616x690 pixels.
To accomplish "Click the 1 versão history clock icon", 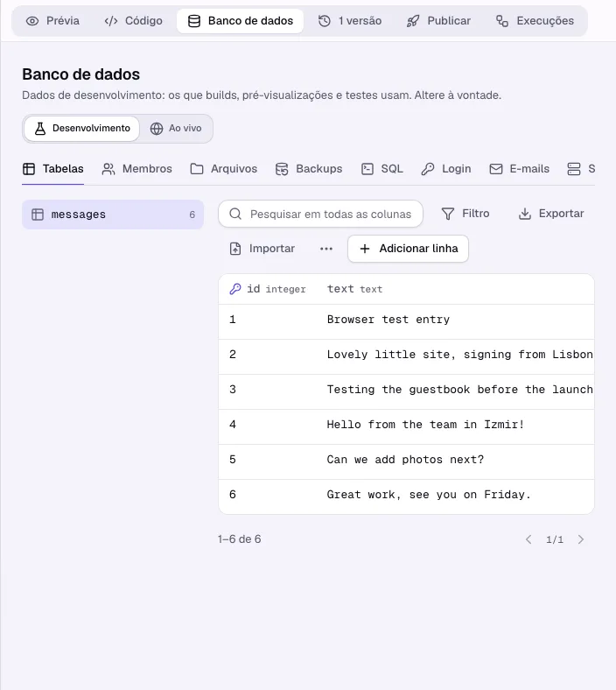I will click(x=325, y=21).
